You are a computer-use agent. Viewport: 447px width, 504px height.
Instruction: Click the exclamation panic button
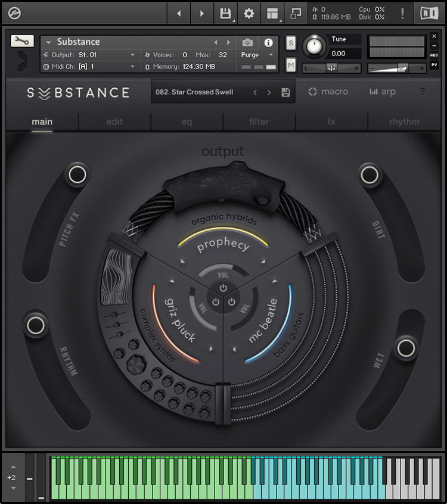[x=402, y=13]
